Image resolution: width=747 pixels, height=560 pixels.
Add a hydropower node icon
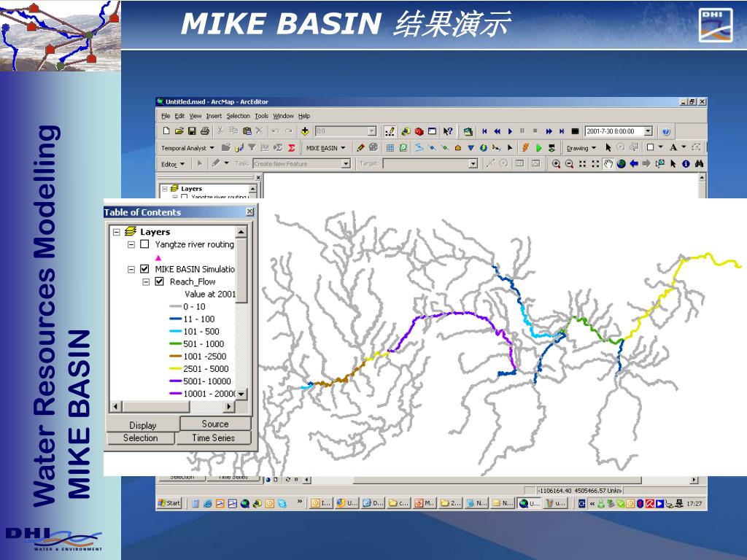coord(483,148)
